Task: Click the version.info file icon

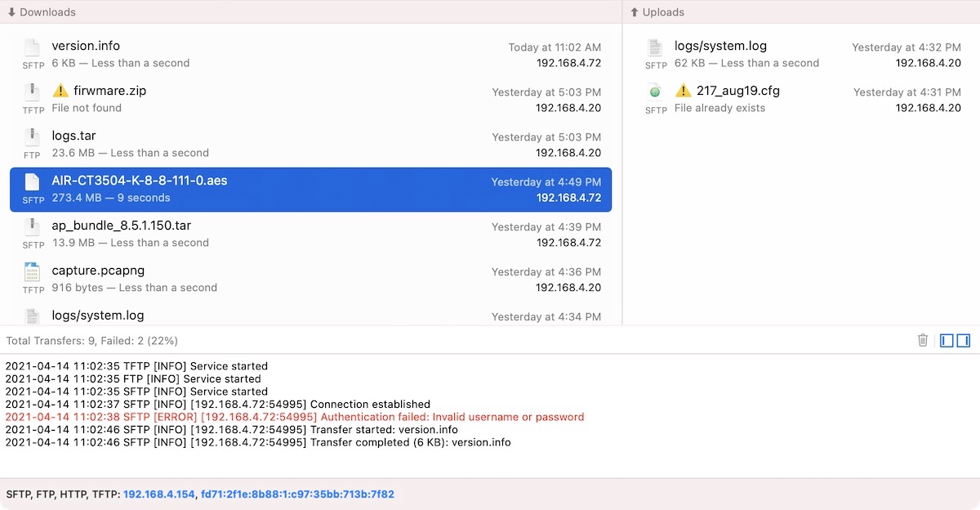Action: 32,48
